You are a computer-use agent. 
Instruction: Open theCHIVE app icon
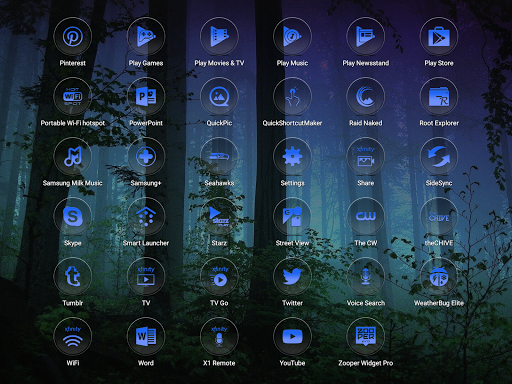(439, 216)
